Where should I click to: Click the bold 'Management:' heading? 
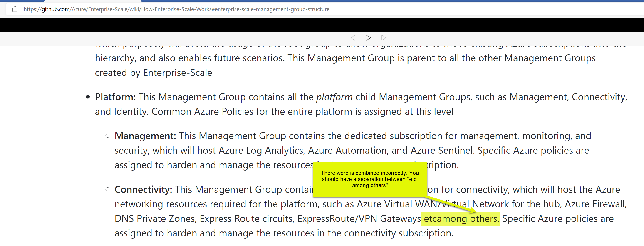point(145,136)
